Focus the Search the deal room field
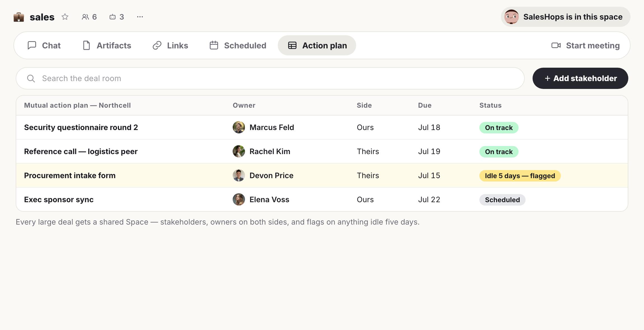The image size is (644, 330). 270,78
